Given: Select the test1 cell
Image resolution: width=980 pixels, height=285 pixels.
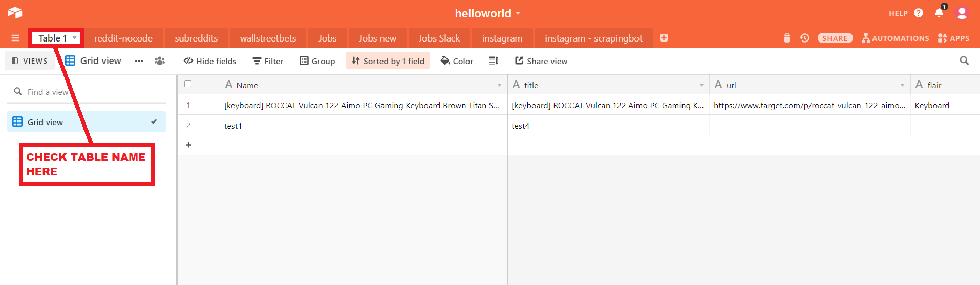Looking at the screenshot, I should (x=364, y=126).
